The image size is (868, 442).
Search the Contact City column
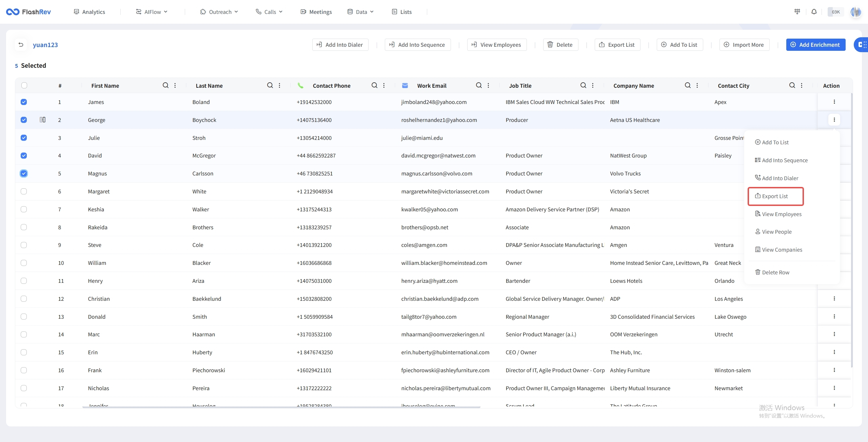[x=792, y=85]
